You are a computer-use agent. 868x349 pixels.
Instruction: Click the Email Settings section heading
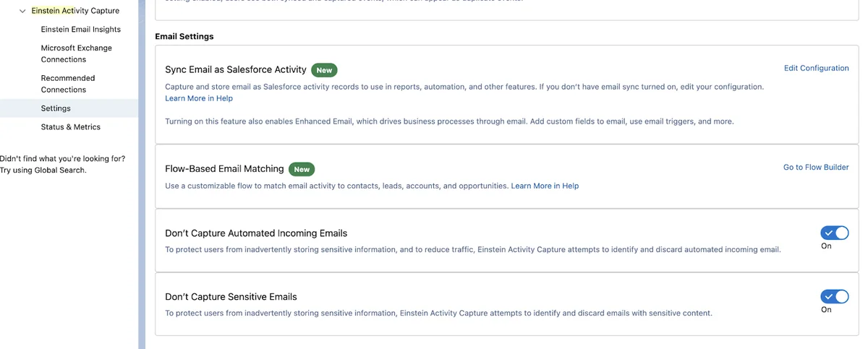(x=184, y=36)
